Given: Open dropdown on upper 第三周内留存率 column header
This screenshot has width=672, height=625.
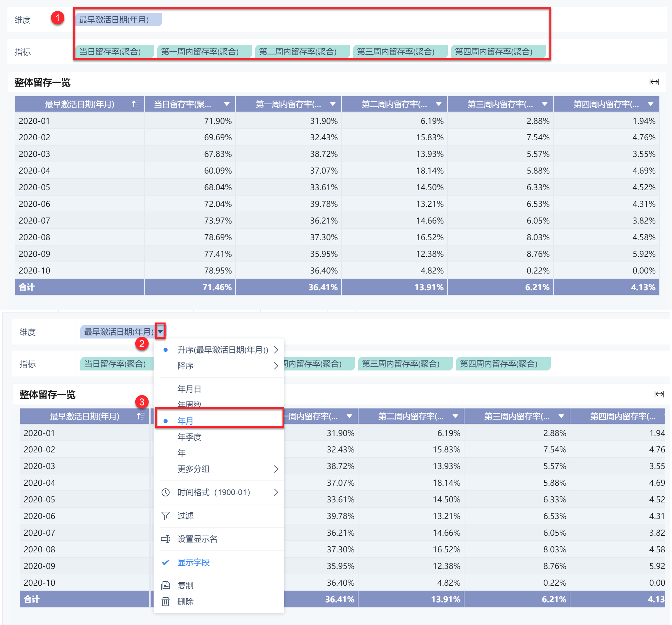Looking at the screenshot, I should click(x=544, y=104).
